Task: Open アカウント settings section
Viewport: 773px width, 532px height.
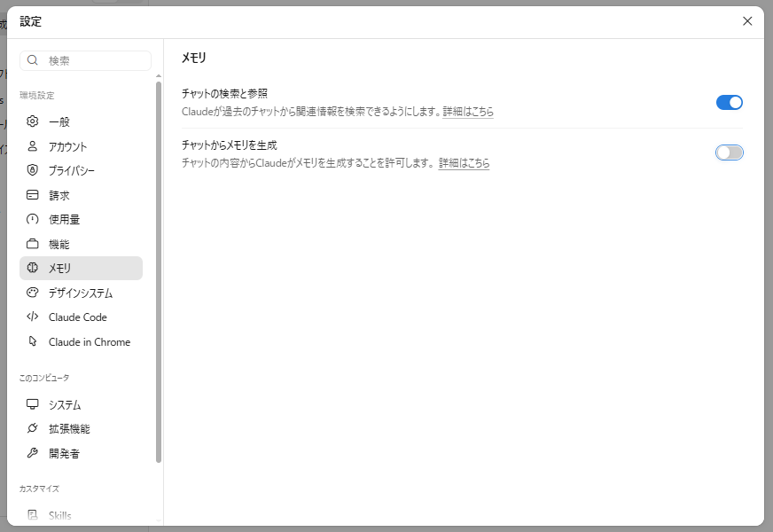Action: click(x=81, y=146)
